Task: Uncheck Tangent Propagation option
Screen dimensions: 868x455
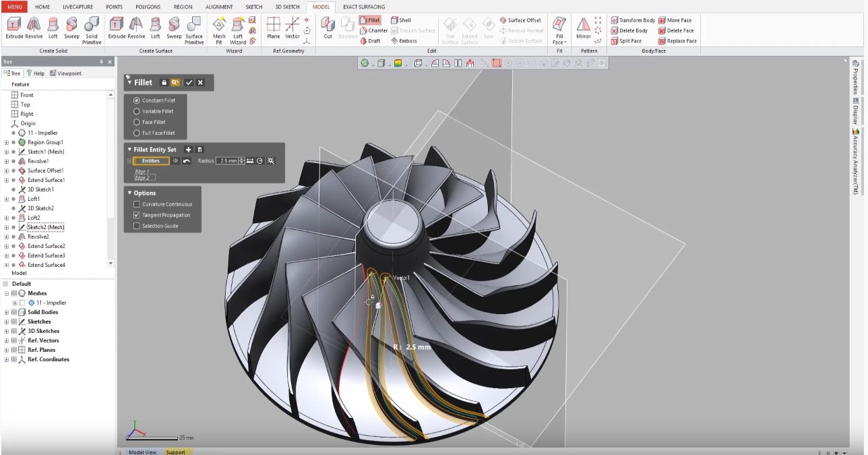Action: click(137, 215)
